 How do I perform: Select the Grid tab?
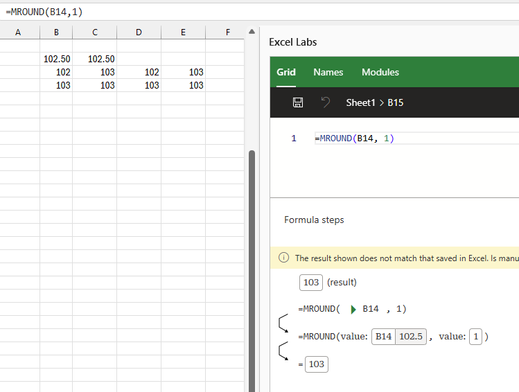[x=286, y=72]
